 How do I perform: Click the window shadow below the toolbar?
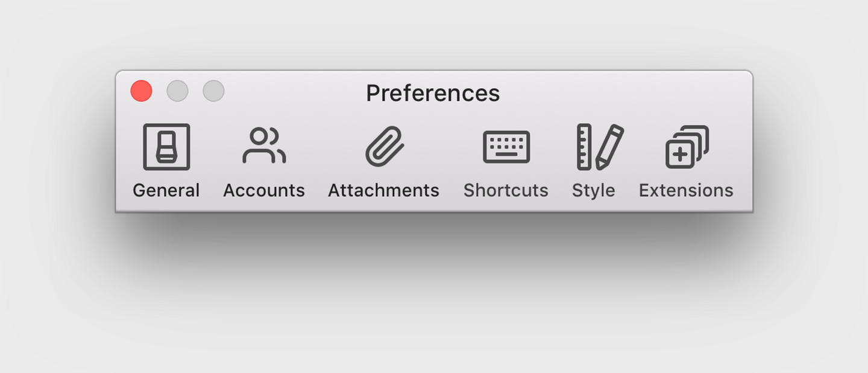(x=434, y=241)
